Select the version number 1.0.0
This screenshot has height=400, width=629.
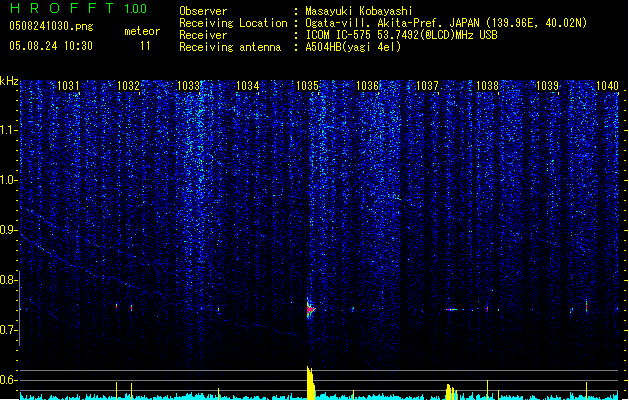136,9
